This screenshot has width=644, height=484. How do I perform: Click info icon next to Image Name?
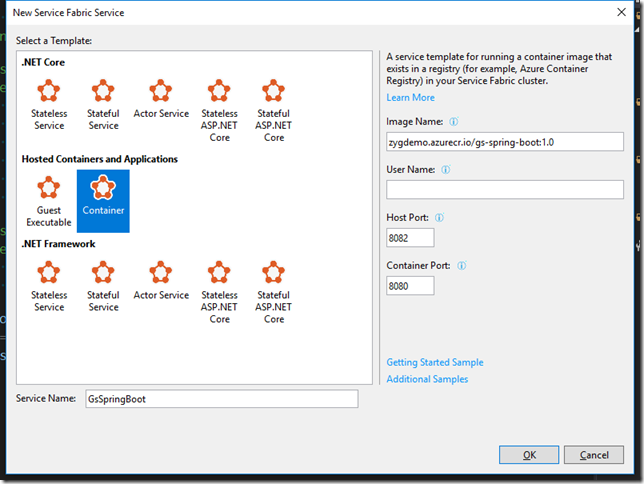tap(453, 122)
